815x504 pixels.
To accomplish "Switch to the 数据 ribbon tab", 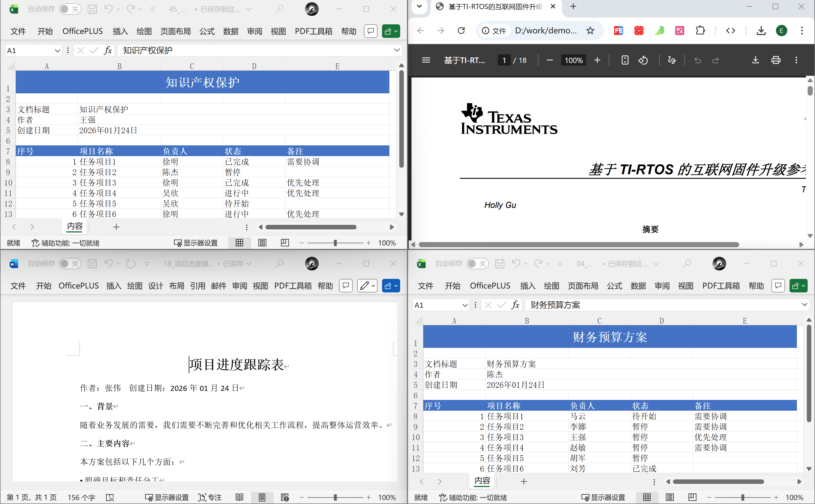I will pos(231,31).
